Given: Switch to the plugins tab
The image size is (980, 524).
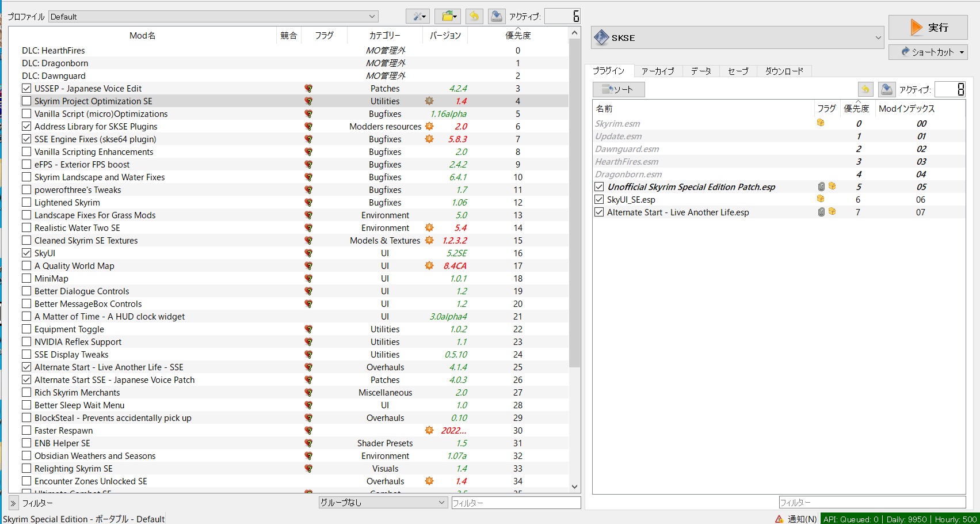Looking at the screenshot, I should [x=609, y=71].
